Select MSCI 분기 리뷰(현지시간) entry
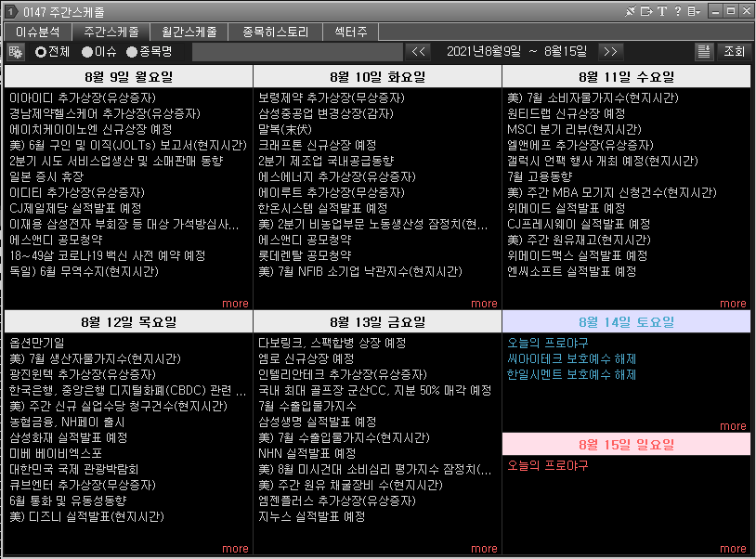756x559 pixels. (574, 130)
